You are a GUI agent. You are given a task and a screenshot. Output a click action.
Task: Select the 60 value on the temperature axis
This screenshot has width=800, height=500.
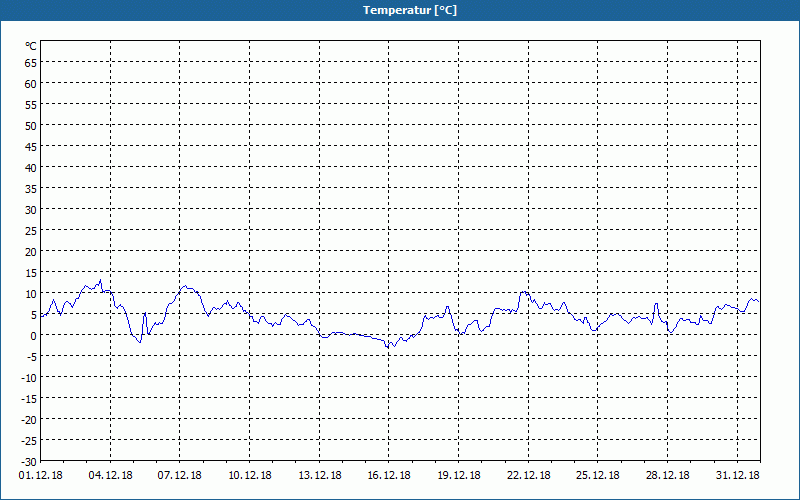[31, 84]
